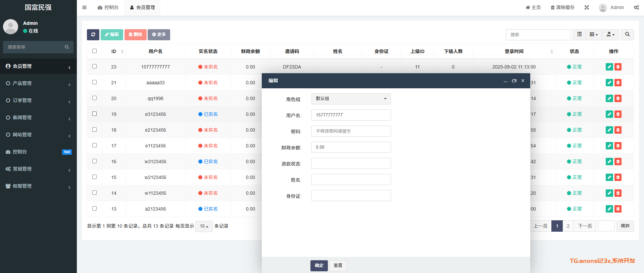Open the 角色组 dropdown showing 默认组
This screenshot has width=644, height=273.
tap(351, 99)
